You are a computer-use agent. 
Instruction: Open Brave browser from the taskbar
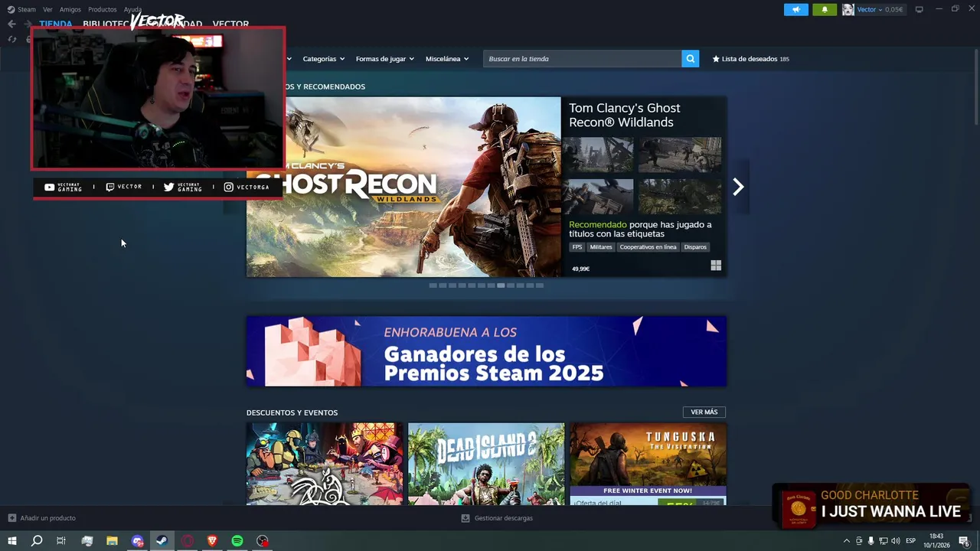212,541
